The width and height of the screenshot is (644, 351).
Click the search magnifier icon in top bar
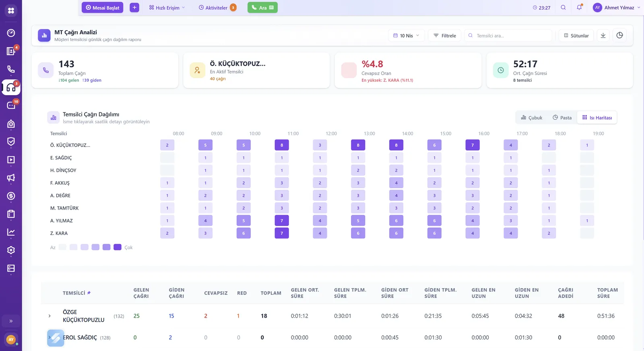(x=563, y=8)
